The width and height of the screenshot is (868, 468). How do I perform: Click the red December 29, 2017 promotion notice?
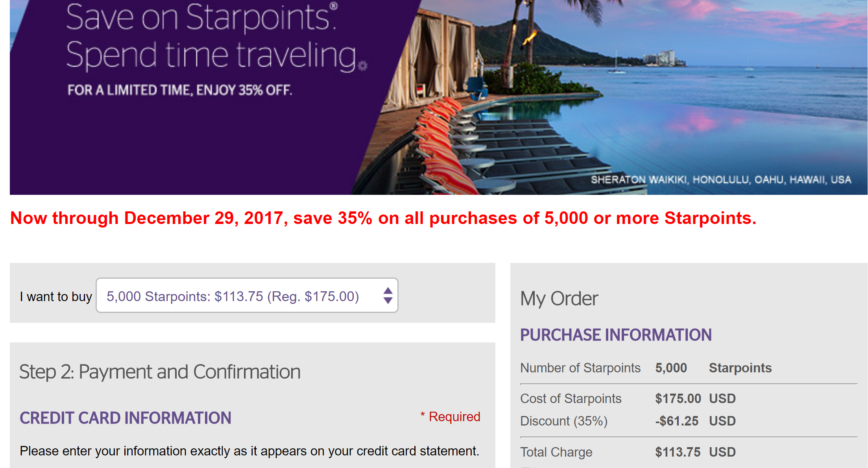coord(383,218)
